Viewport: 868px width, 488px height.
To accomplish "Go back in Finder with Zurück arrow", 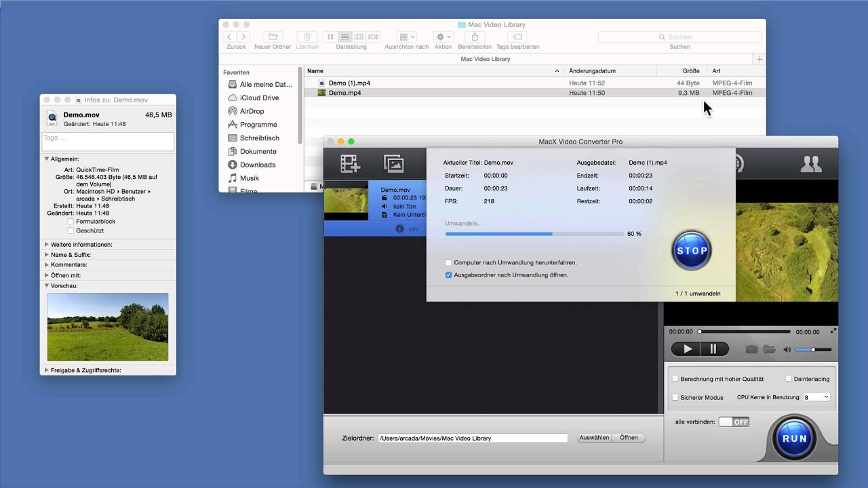I will tap(229, 37).
